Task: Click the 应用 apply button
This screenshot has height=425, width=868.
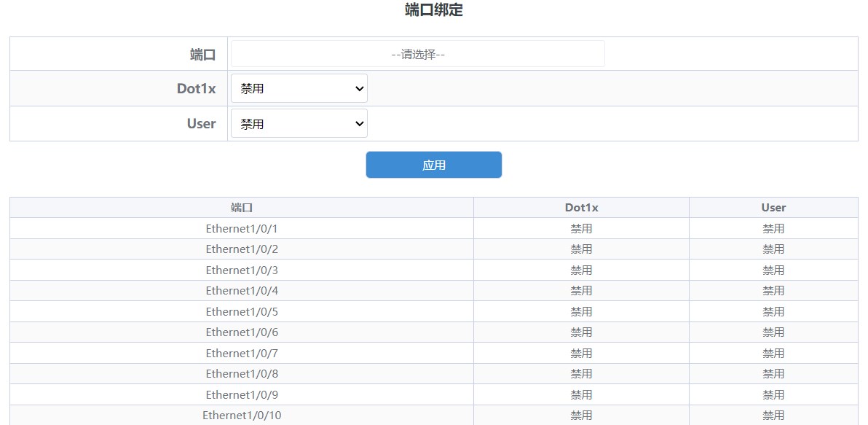Action: (x=433, y=165)
